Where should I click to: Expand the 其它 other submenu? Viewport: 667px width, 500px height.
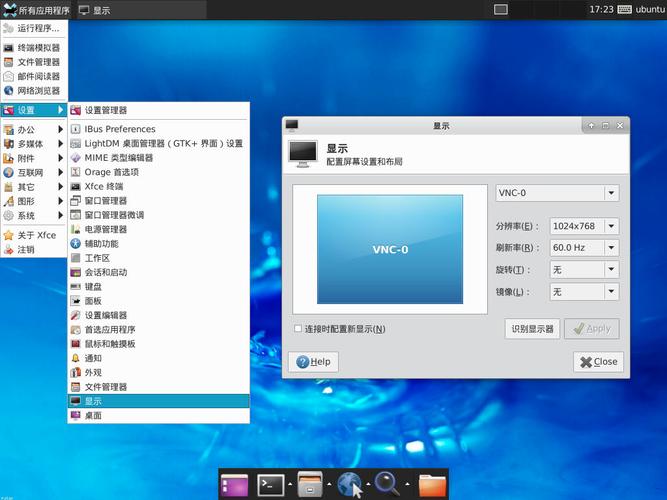pyautogui.click(x=34, y=187)
